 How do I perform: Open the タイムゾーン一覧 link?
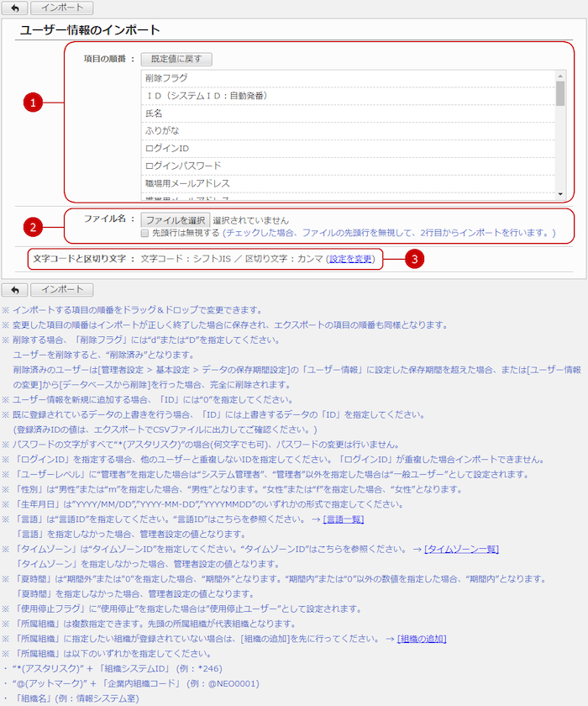pos(461,549)
